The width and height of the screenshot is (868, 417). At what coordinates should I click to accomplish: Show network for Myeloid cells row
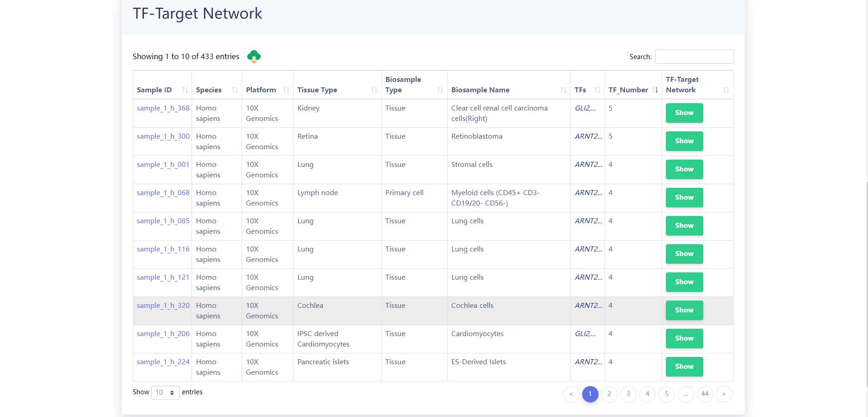(x=684, y=197)
